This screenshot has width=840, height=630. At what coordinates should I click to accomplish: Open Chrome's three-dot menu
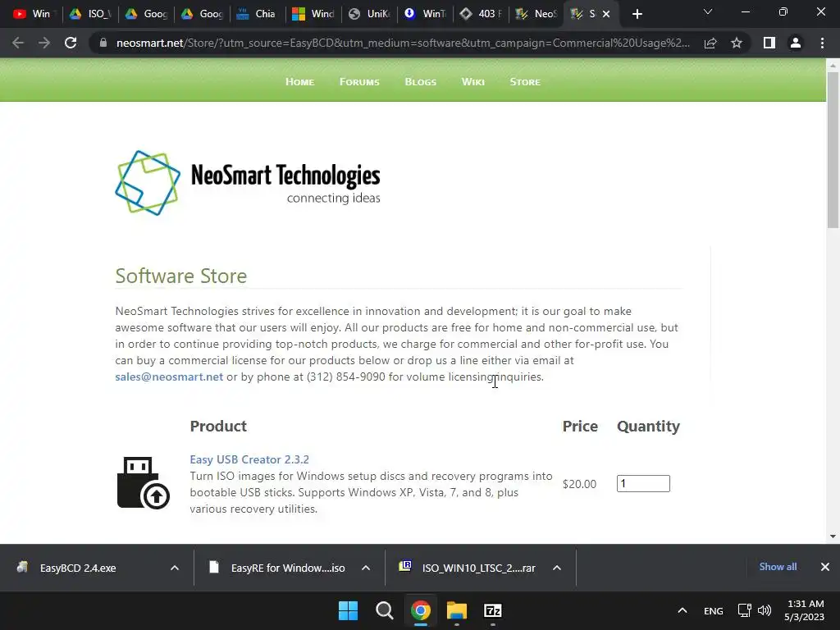[822, 43]
